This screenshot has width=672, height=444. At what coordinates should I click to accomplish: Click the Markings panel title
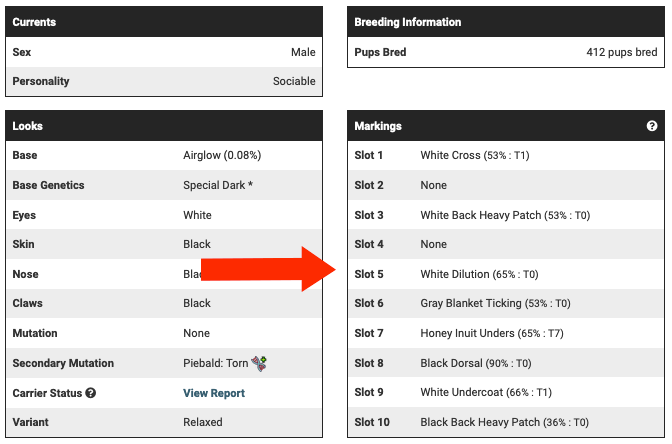point(378,127)
